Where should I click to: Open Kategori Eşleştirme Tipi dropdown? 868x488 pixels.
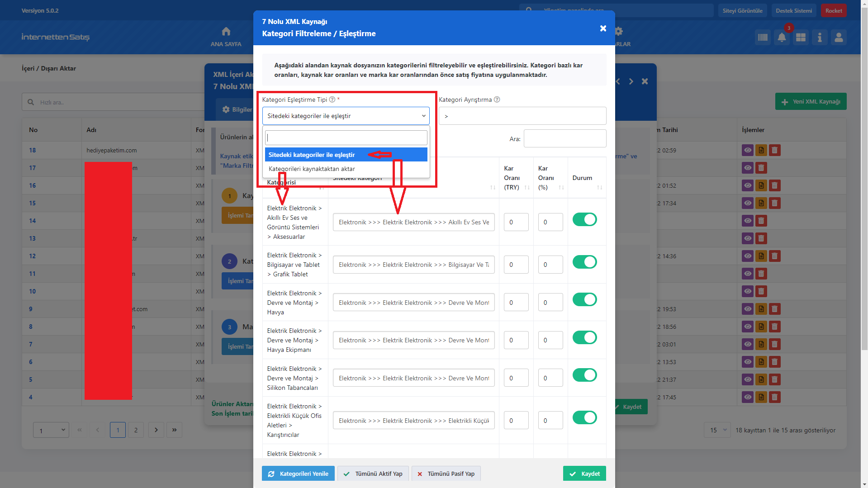[346, 116]
